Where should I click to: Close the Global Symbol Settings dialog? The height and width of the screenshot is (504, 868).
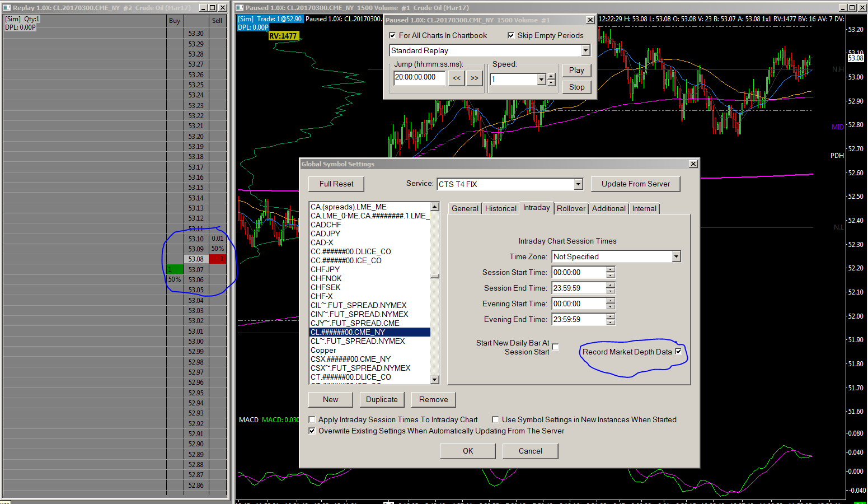[x=693, y=164]
